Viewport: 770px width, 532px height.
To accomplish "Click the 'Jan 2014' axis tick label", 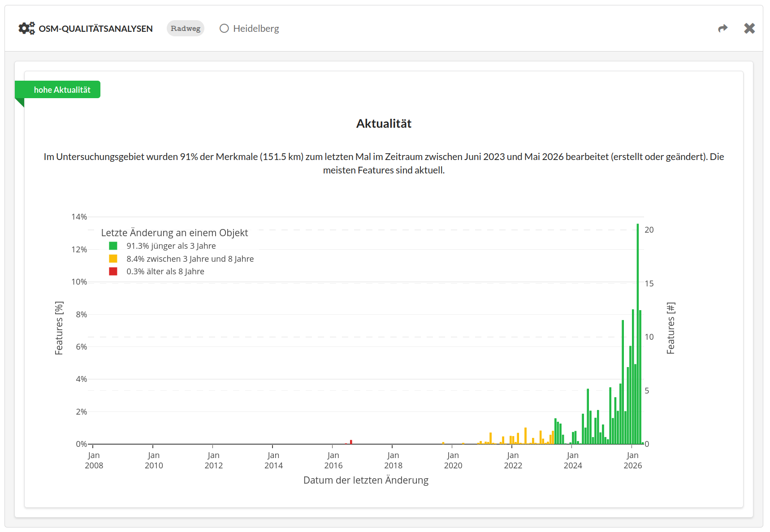I will pyautogui.click(x=273, y=460).
